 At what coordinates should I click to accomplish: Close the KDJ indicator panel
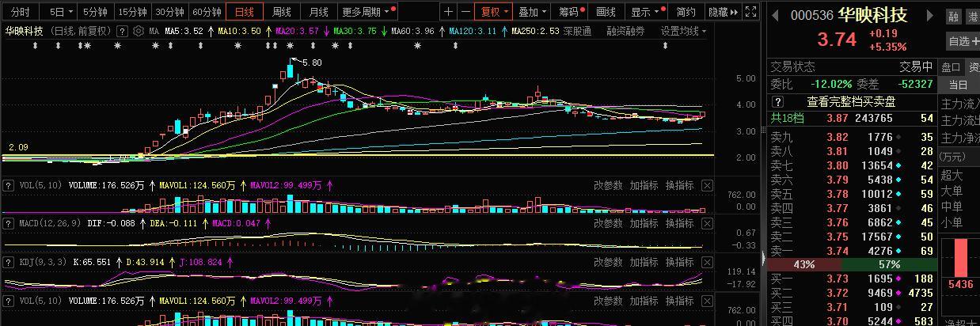click(707, 262)
